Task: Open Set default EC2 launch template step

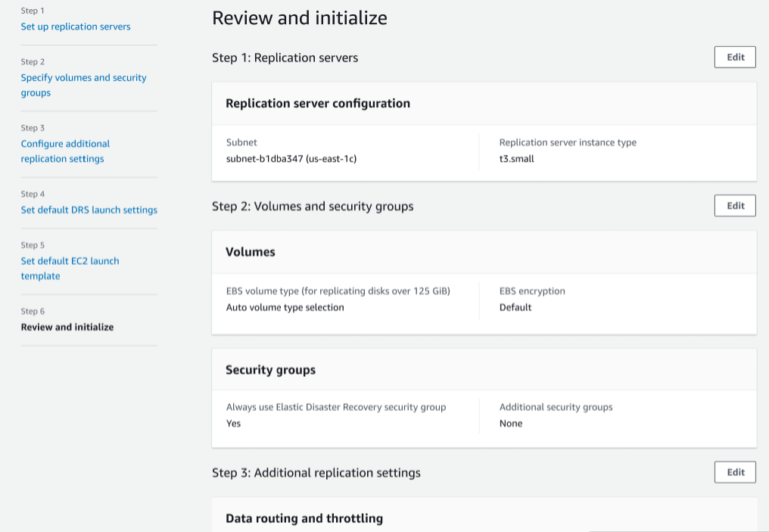Action: [70, 268]
